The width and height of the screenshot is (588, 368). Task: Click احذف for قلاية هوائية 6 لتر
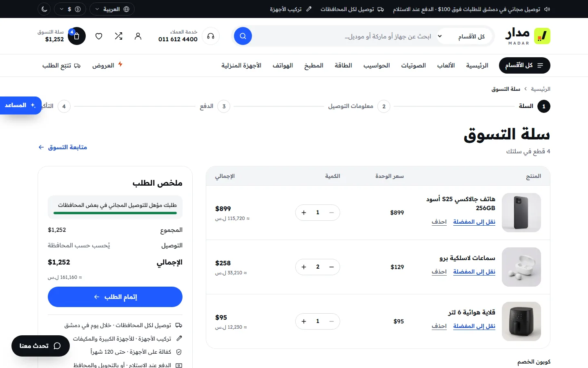pyautogui.click(x=439, y=326)
